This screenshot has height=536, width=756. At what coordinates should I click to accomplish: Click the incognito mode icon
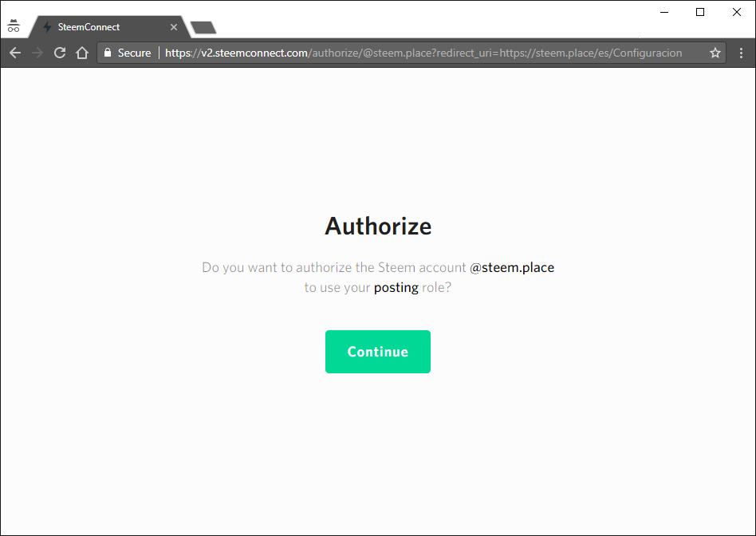(14, 26)
